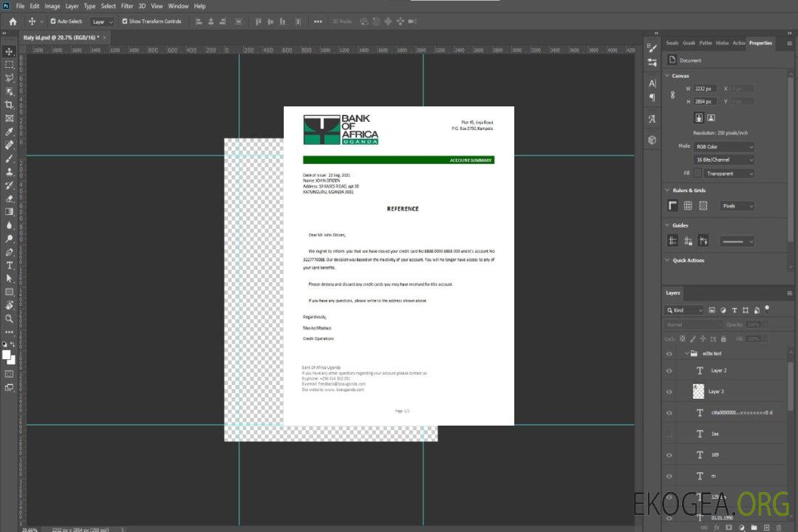Select the Horizontal Type tool
The image size is (798, 532).
(10, 265)
